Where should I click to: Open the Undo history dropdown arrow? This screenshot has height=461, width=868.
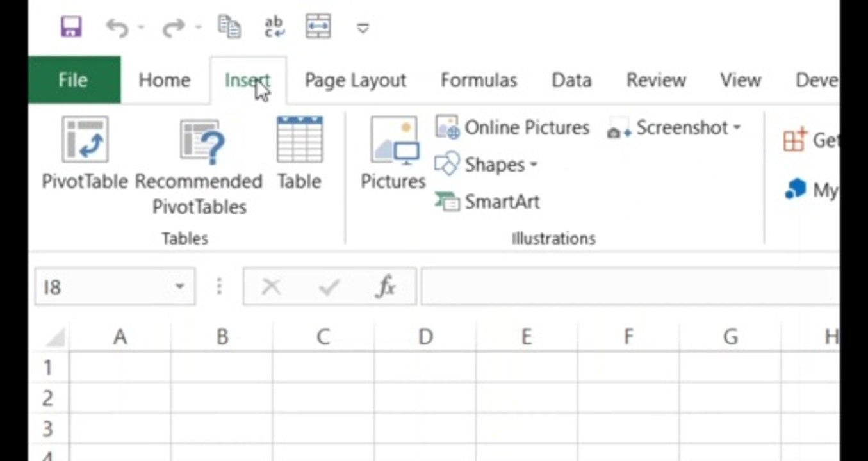pyautogui.click(x=141, y=28)
